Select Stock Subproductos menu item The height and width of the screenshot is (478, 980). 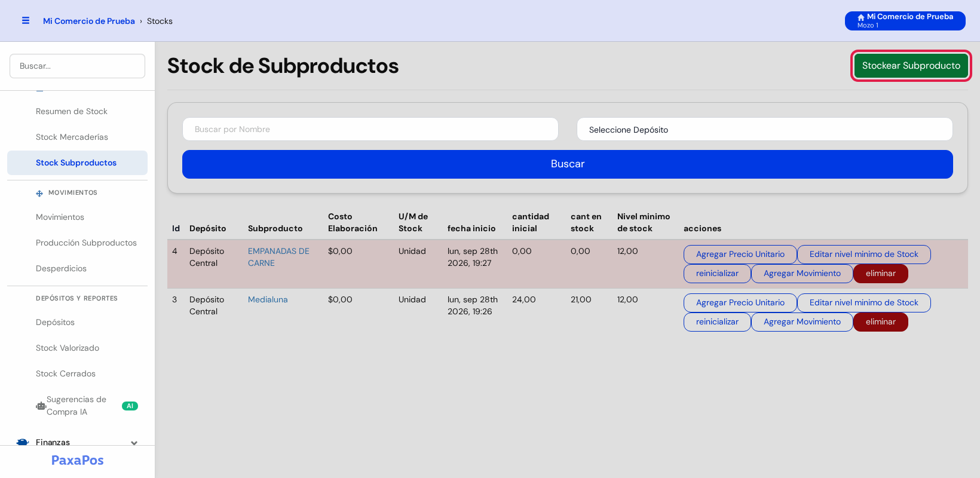(77, 163)
